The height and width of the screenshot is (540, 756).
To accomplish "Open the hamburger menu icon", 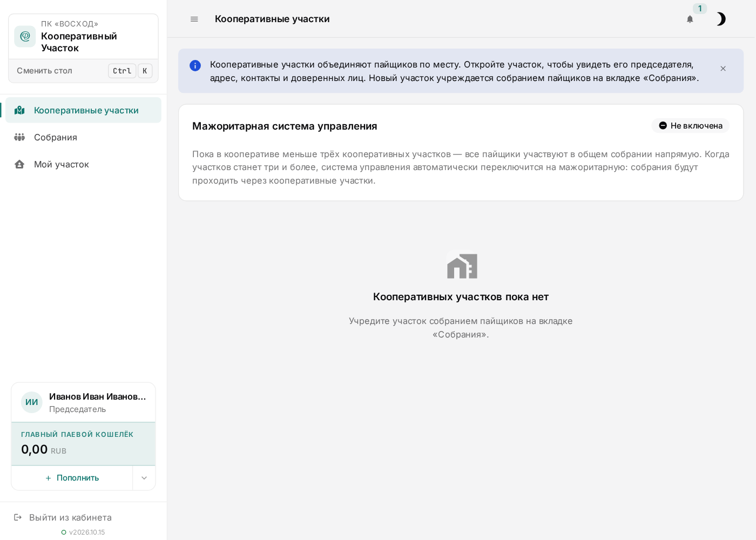I will tap(194, 19).
